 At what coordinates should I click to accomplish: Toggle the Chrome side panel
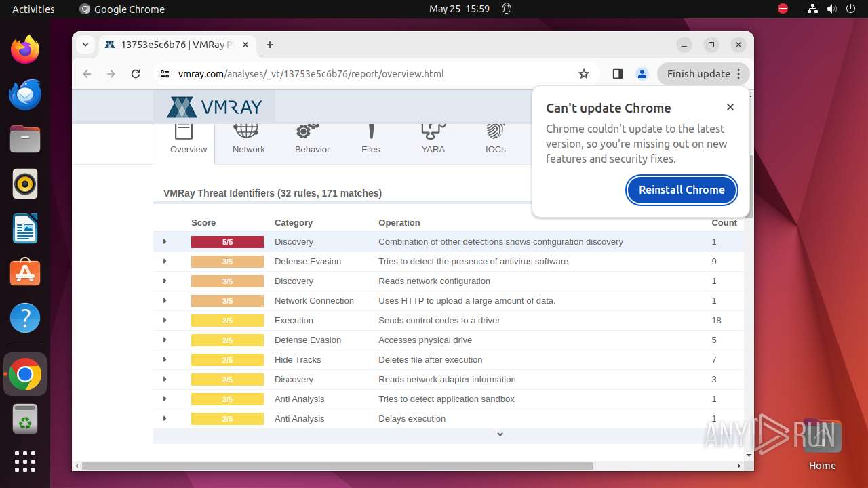click(617, 74)
